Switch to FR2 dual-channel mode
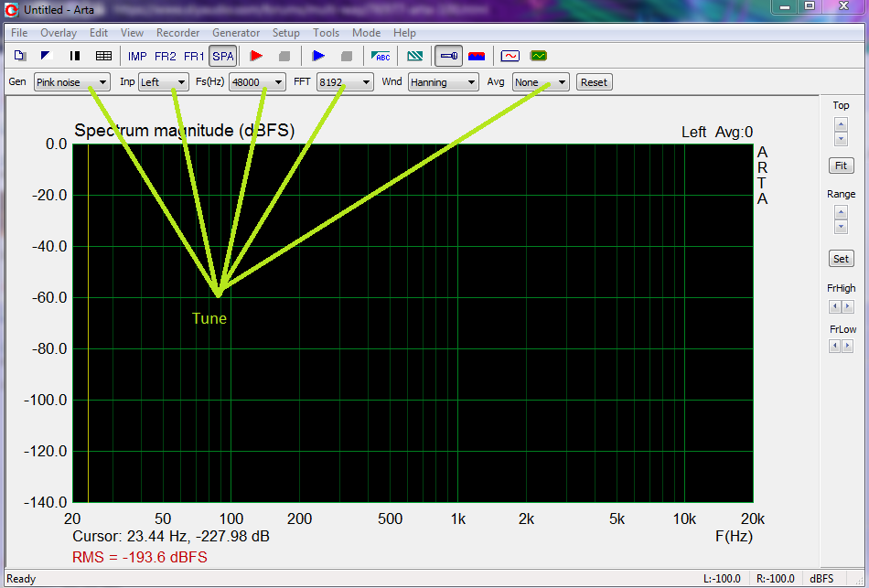The height and width of the screenshot is (588, 869). 166,56
